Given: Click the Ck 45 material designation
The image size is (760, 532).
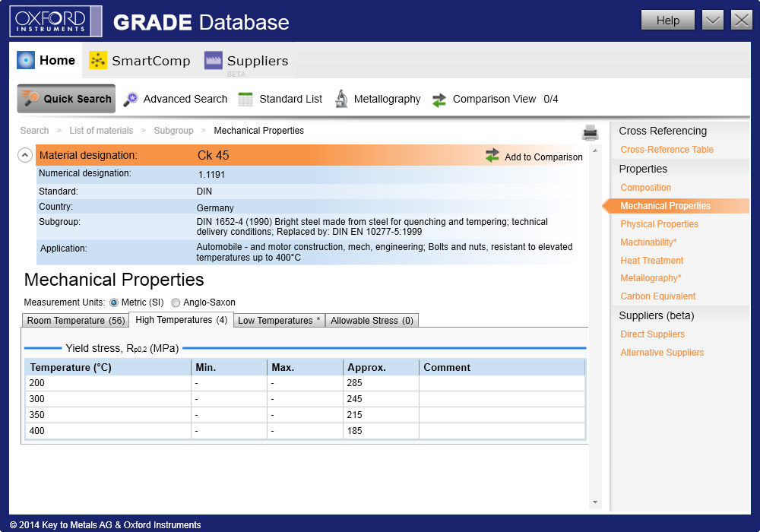Looking at the screenshot, I should pos(214,155).
